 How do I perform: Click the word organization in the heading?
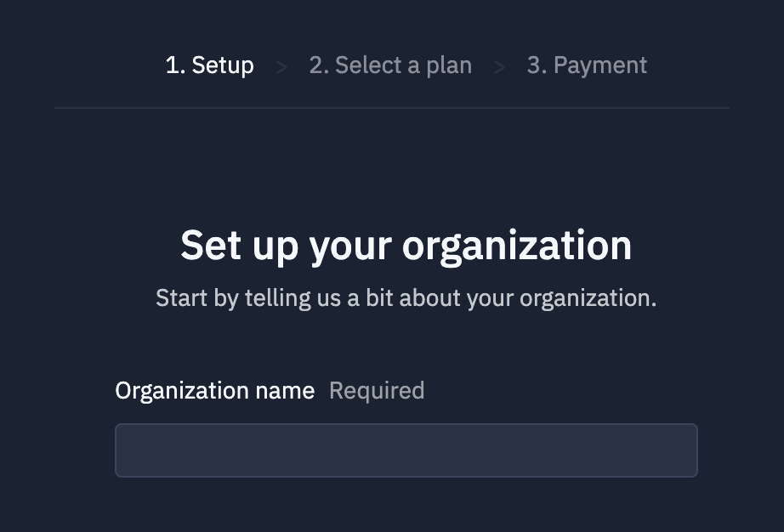click(x=516, y=246)
